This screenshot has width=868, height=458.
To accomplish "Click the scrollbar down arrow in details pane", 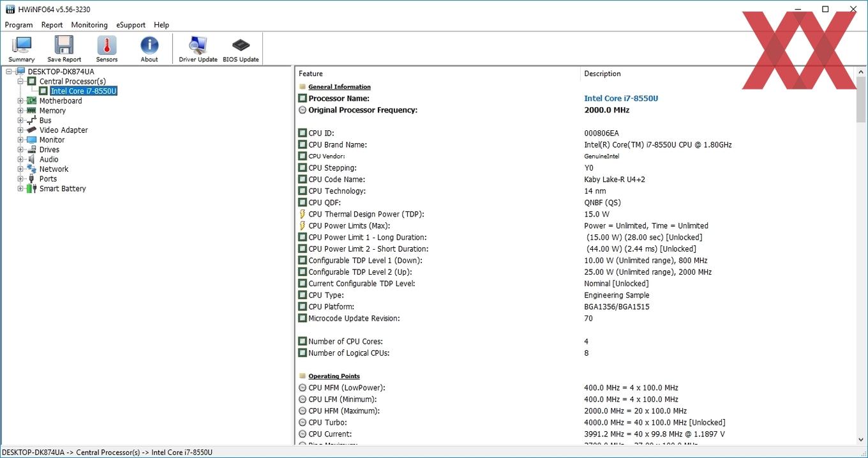I will 861,439.
